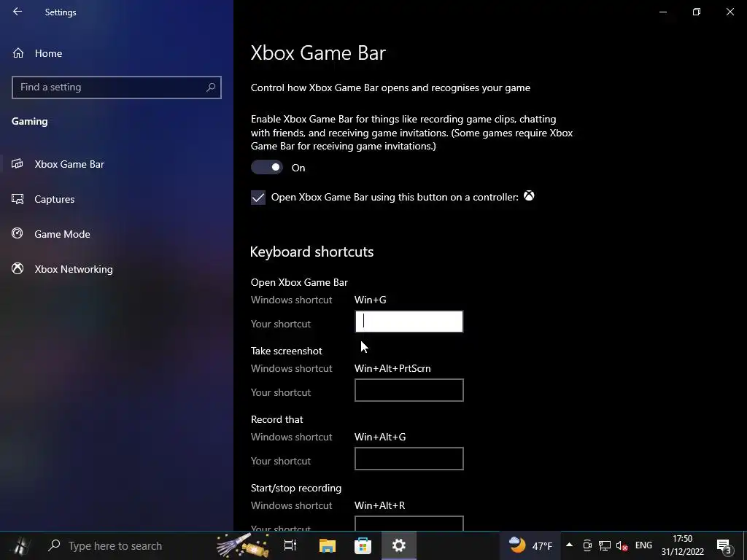Click the Win+Alt+R shortcut text
This screenshot has height=560, width=747.
[379, 506]
